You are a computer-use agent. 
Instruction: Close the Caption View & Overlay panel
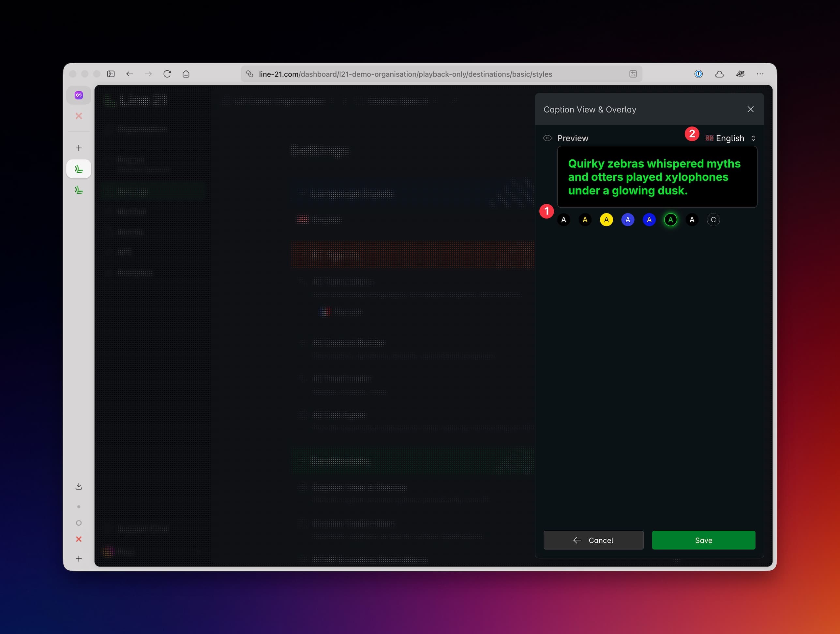(750, 109)
